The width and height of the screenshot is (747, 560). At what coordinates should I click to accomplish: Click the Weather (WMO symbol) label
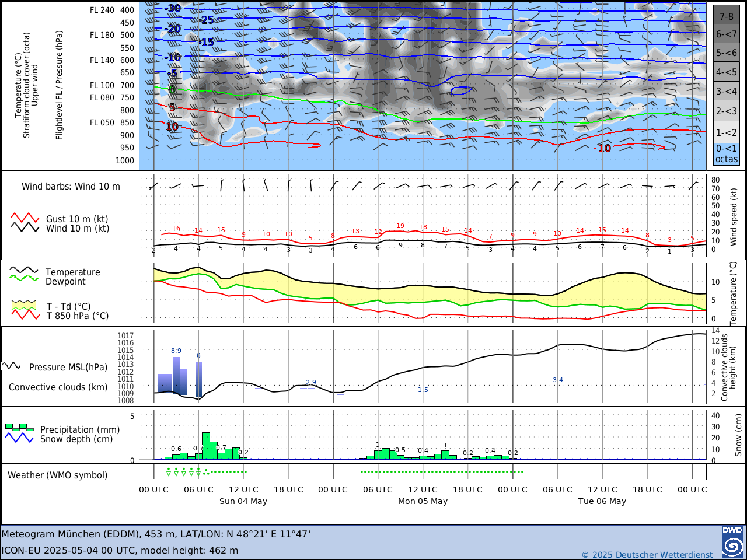coord(58,475)
